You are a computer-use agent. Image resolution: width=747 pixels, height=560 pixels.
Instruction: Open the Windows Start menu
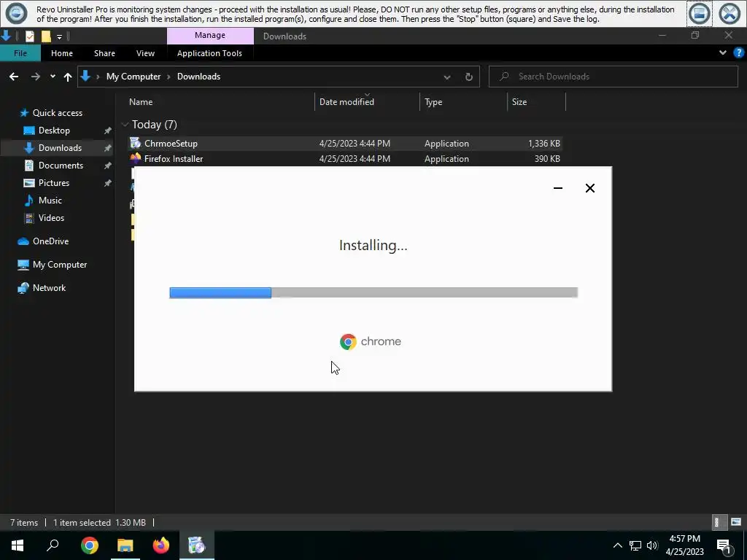click(18, 545)
